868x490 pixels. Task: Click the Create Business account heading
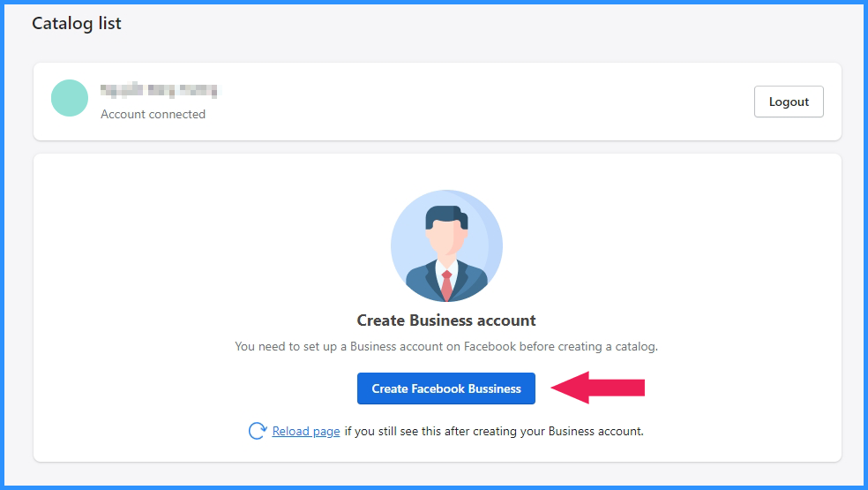(x=446, y=320)
